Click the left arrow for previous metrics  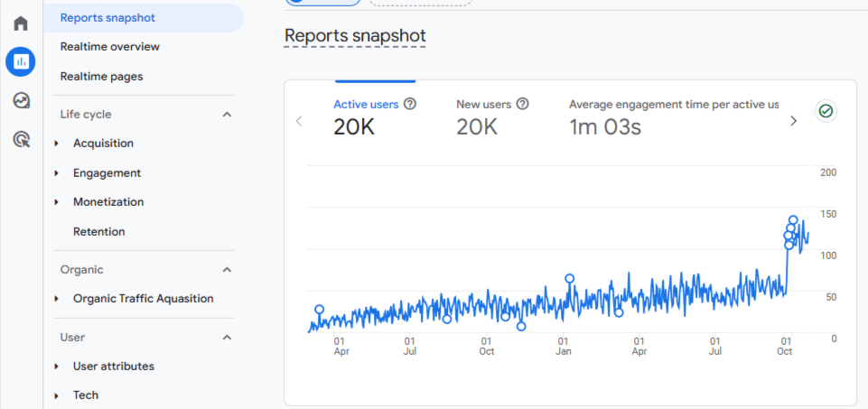point(300,121)
